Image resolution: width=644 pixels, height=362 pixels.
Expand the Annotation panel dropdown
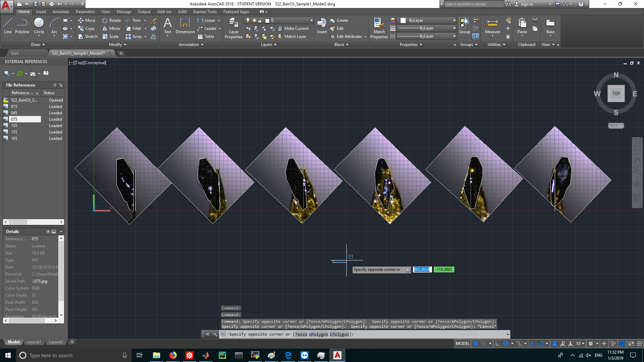191,45
